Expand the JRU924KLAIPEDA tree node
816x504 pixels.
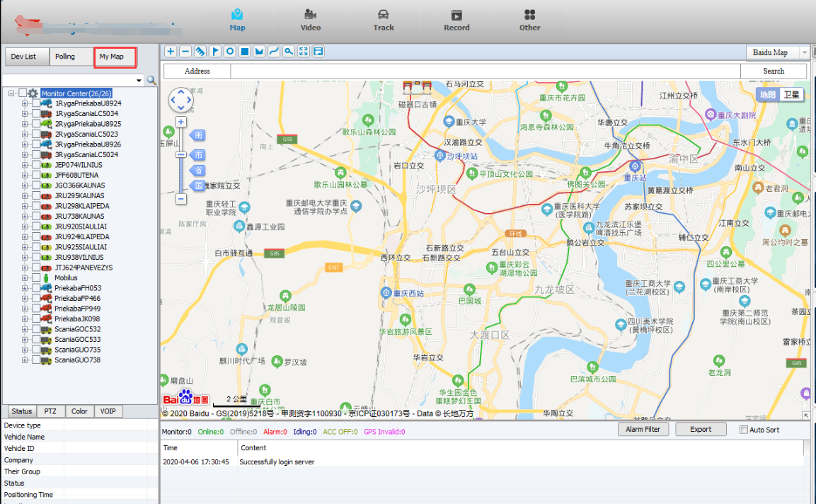25,236
